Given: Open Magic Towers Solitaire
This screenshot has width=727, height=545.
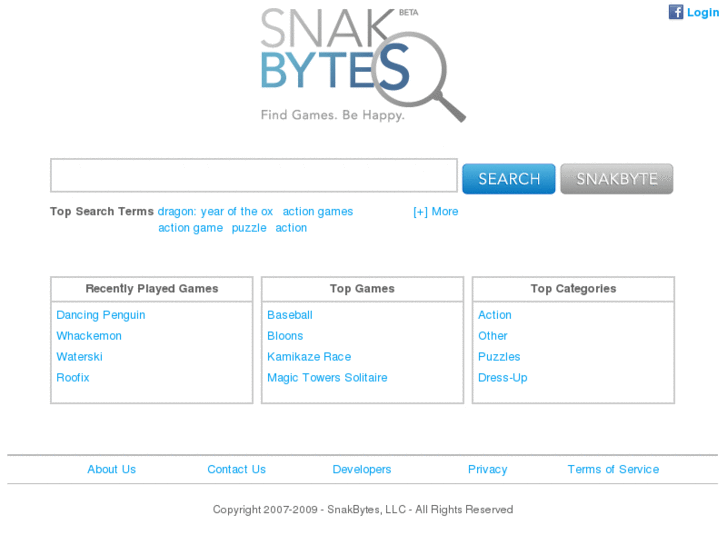Looking at the screenshot, I should 327,378.
